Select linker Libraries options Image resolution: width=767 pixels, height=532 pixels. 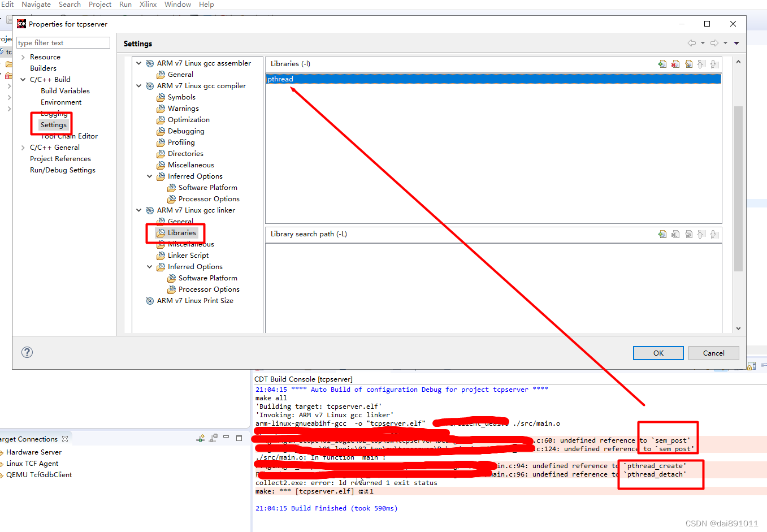[x=182, y=233]
